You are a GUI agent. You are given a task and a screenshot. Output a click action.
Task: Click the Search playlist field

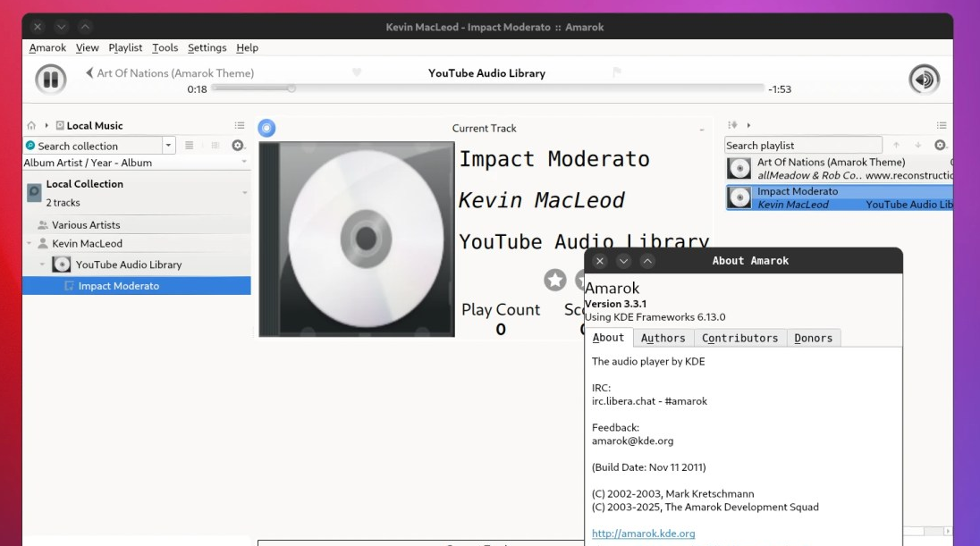pos(803,145)
